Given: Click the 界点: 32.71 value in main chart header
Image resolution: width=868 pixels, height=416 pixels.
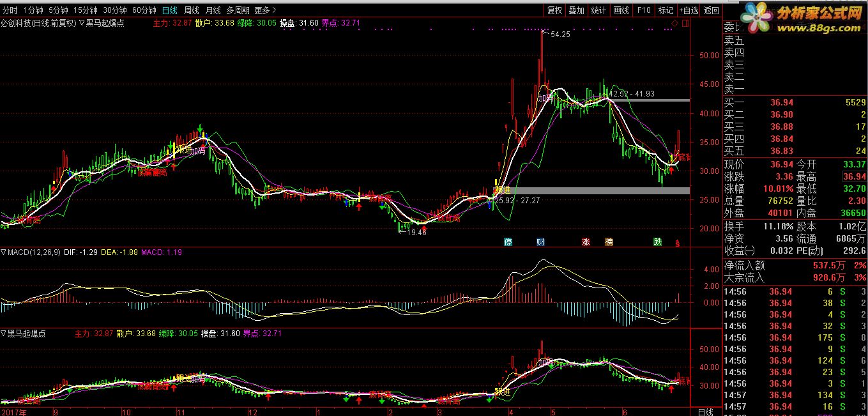Looking at the screenshot, I should click(342, 22).
